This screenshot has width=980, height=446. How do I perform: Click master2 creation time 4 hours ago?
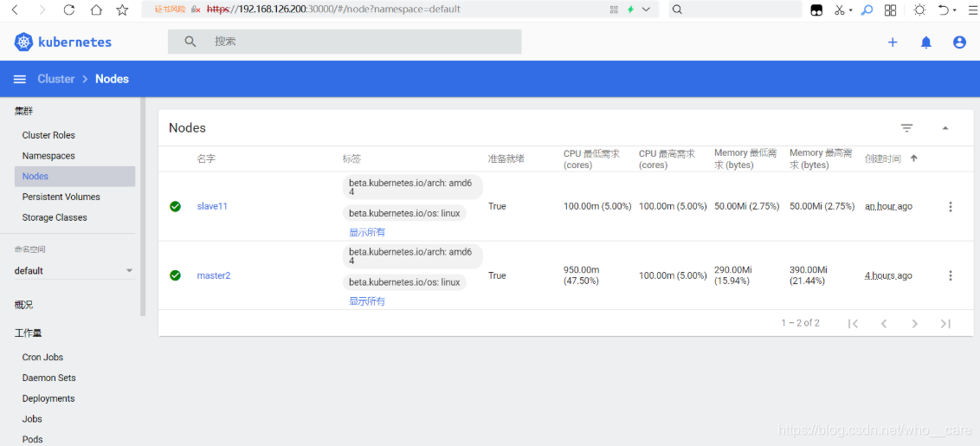(x=888, y=275)
